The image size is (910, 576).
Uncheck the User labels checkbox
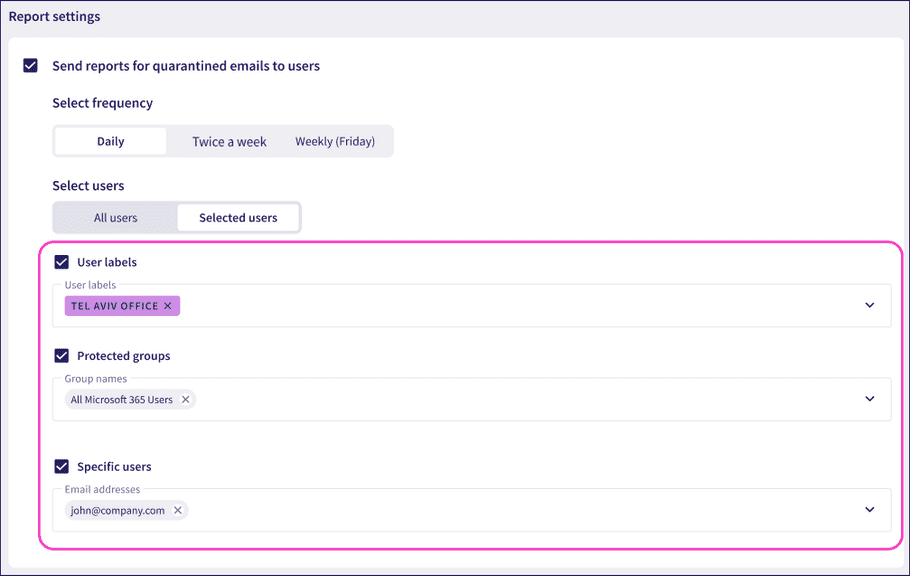pyautogui.click(x=61, y=261)
